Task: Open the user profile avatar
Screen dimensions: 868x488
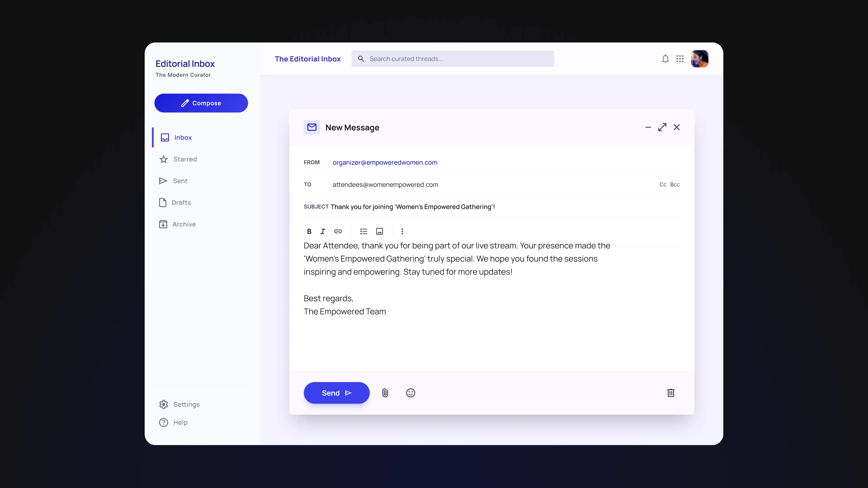Action: coord(700,59)
